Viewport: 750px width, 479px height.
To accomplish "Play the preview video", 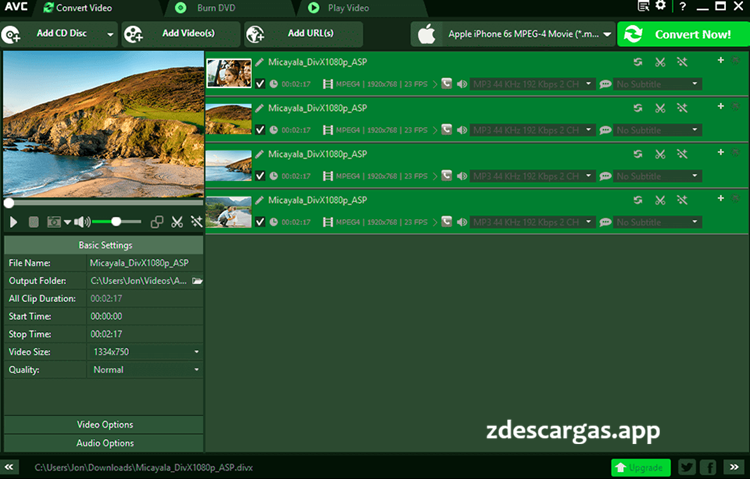I will (x=13, y=222).
